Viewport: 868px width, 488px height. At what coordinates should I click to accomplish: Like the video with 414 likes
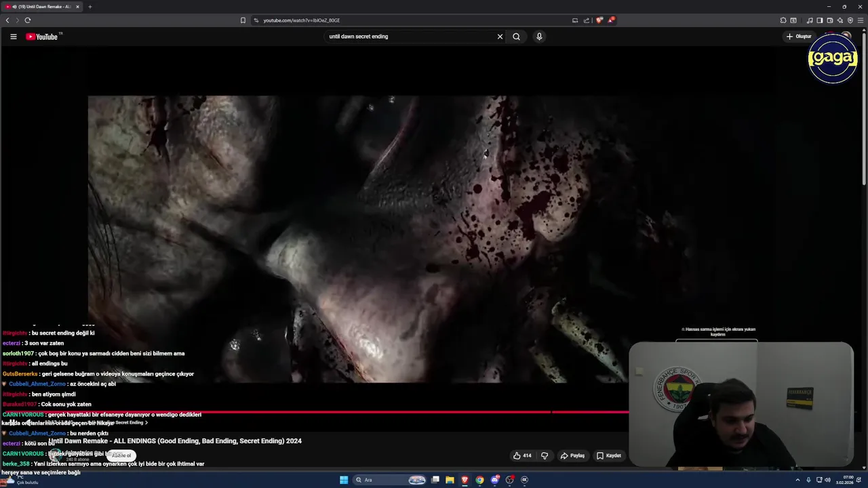coord(522,455)
